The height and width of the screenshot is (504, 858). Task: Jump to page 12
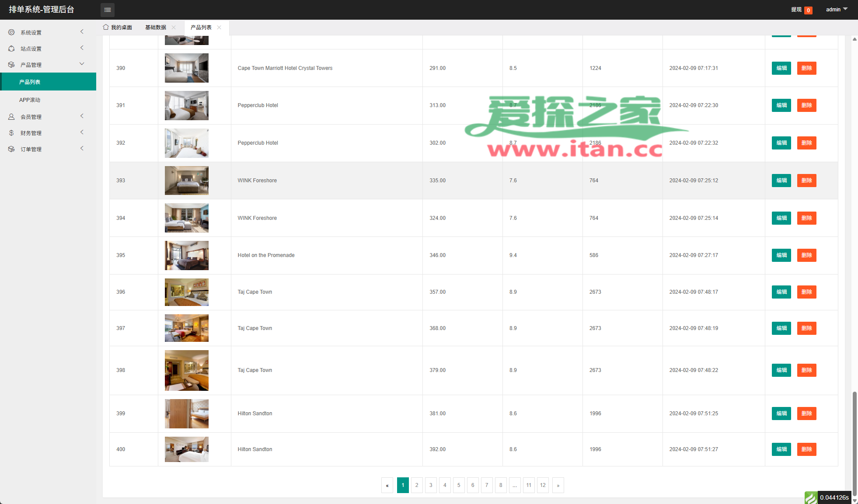[x=543, y=485]
